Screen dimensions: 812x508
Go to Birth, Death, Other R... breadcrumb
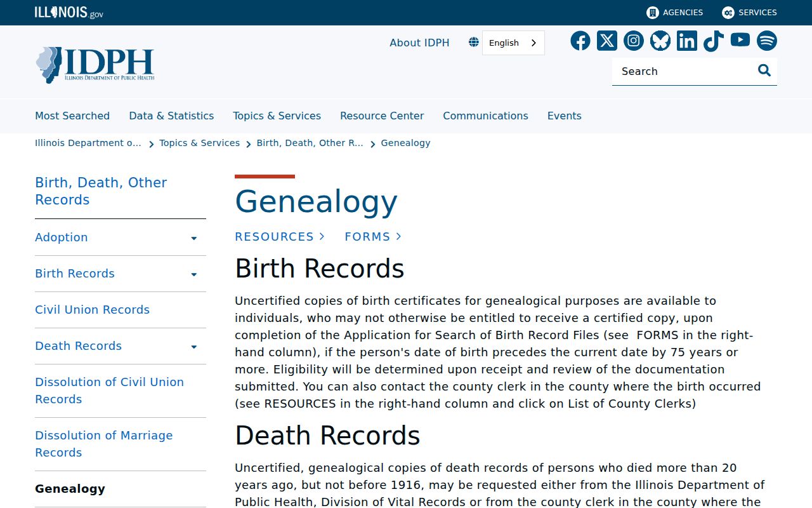click(310, 143)
